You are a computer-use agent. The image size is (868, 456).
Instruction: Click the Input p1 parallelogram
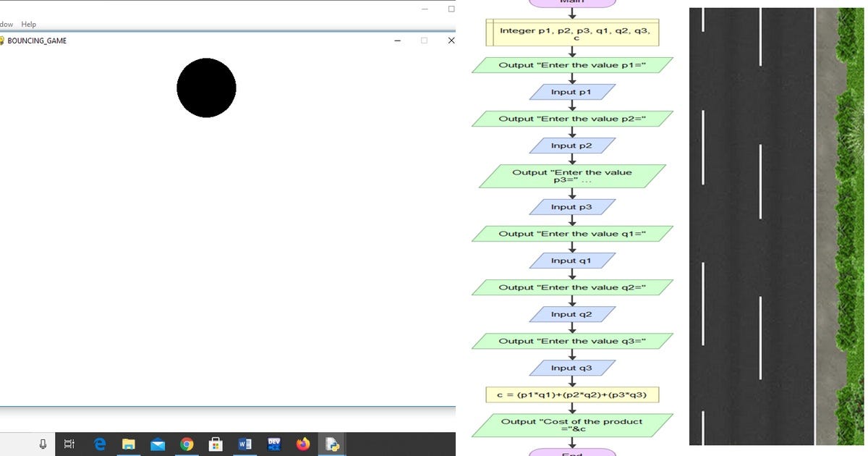573,91
